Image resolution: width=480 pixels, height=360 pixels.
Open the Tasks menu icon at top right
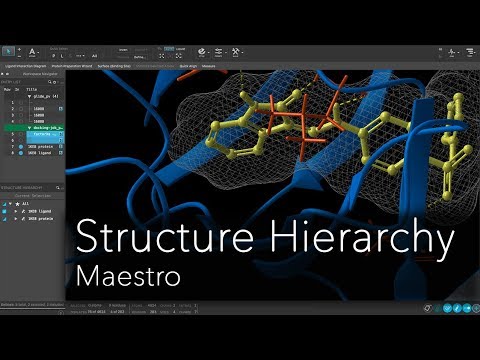coord(470,52)
